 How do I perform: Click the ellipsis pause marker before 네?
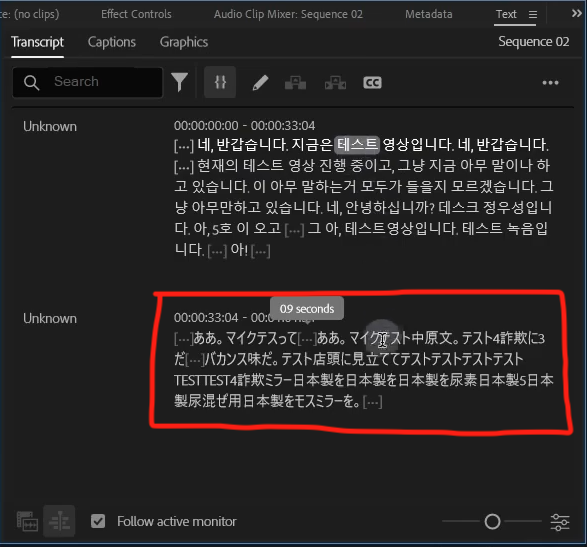pyautogui.click(x=184, y=145)
